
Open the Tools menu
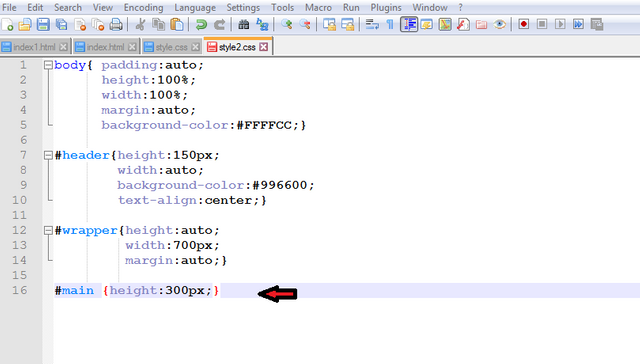[x=282, y=7]
